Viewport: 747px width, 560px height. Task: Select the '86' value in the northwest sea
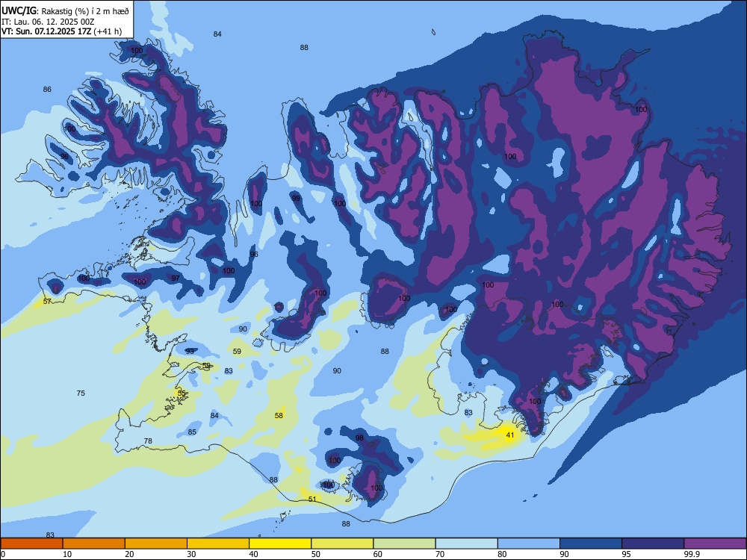tap(46, 89)
